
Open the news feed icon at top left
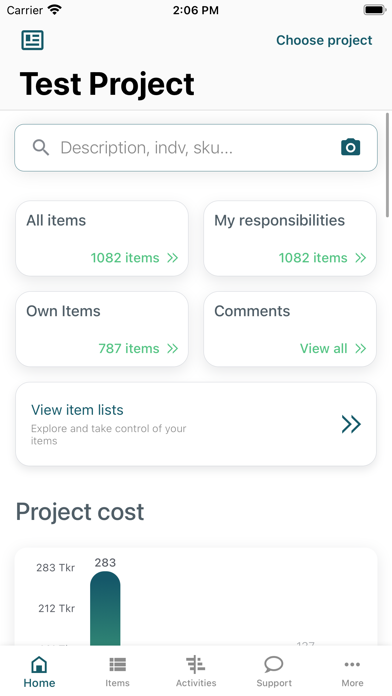click(x=32, y=40)
